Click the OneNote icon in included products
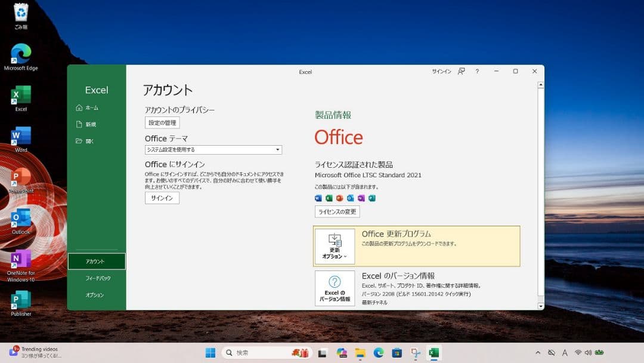The image size is (644, 363). click(361, 198)
